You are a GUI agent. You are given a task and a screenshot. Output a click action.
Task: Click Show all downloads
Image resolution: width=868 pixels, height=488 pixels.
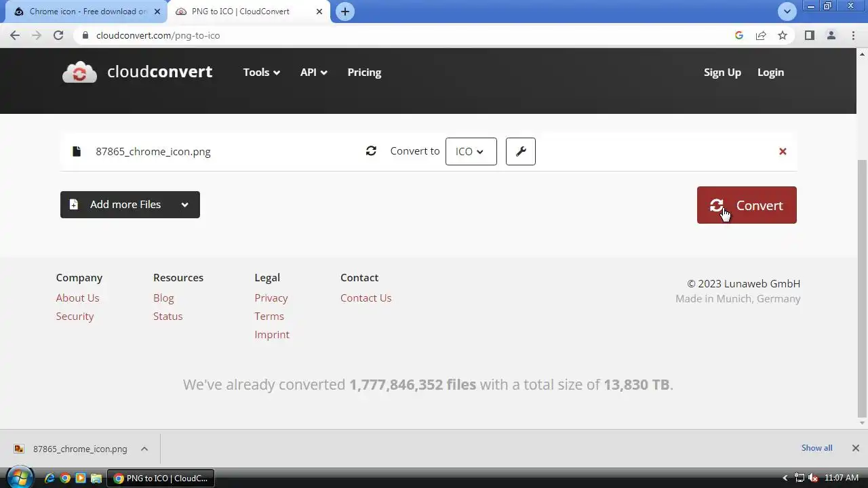click(816, 448)
